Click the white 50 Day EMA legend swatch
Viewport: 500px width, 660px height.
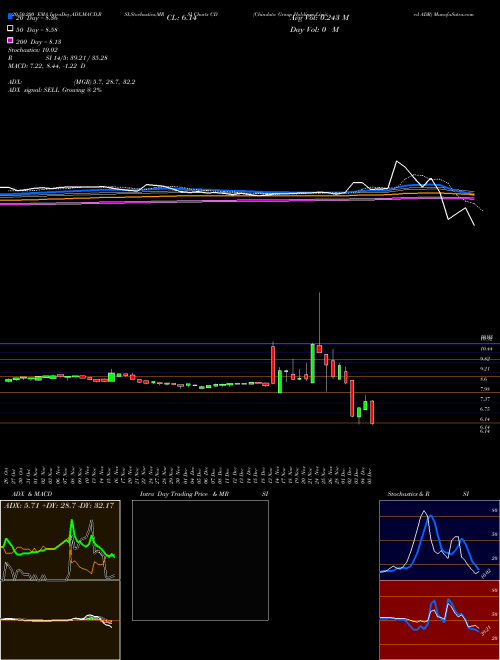(x=10, y=29)
